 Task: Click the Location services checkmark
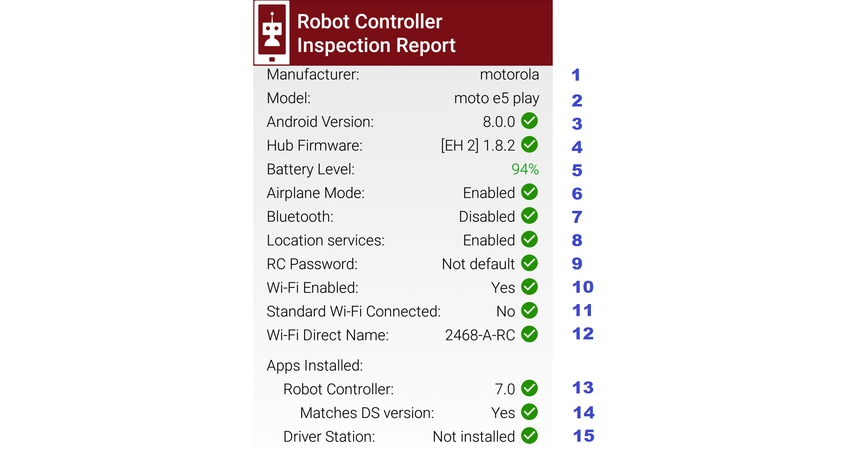[529, 240]
